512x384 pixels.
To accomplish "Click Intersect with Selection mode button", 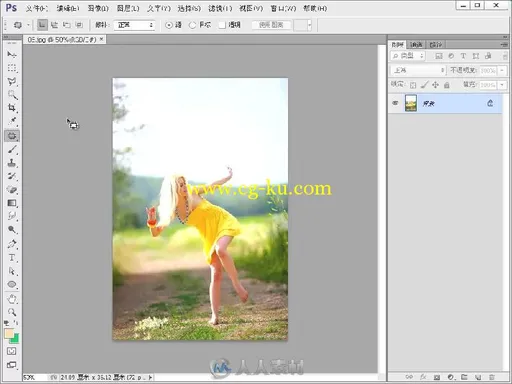I will point(79,25).
